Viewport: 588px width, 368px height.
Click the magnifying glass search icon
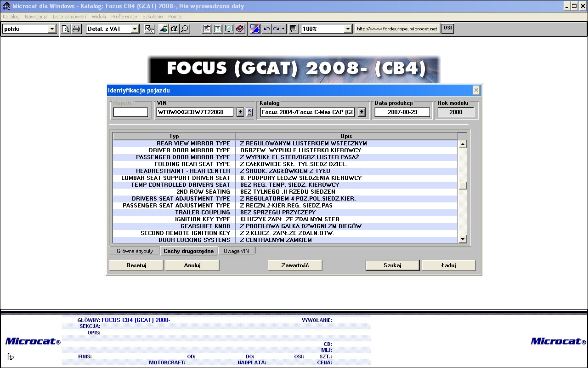point(184,29)
